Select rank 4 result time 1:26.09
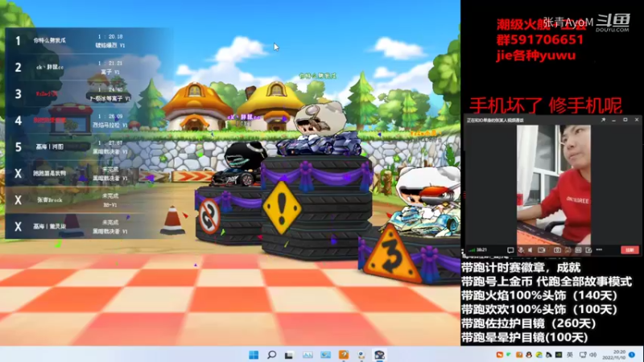This screenshot has height=362, width=644. (110, 117)
